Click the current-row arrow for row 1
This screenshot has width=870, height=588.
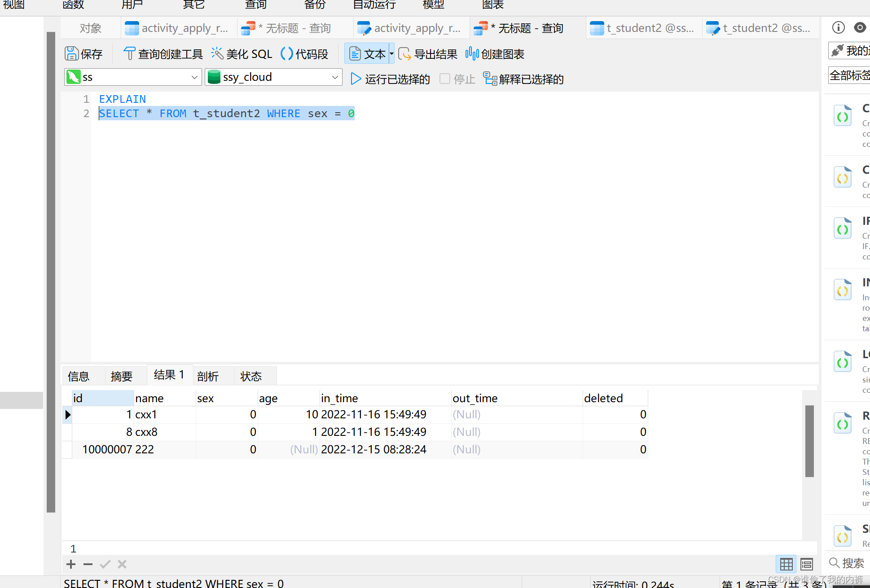pos(67,414)
